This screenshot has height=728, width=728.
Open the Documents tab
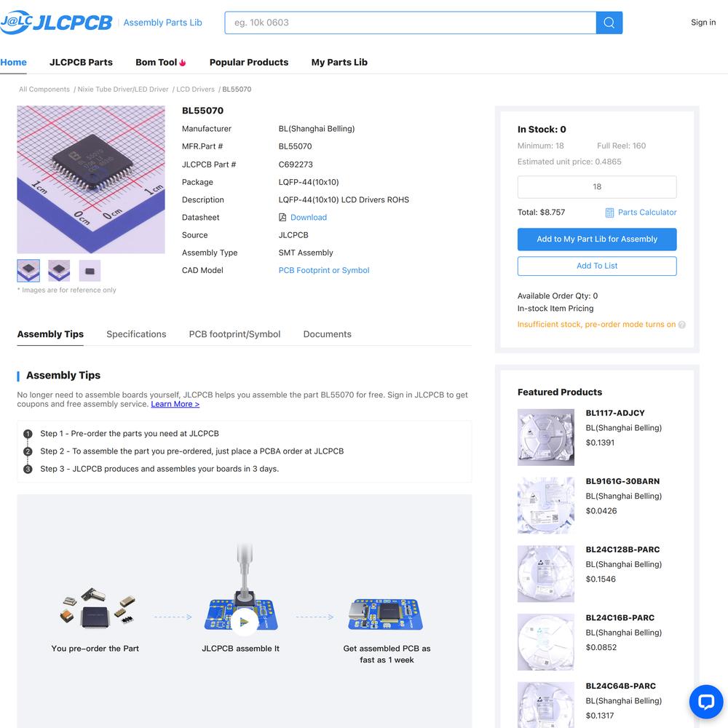click(327, 334)
